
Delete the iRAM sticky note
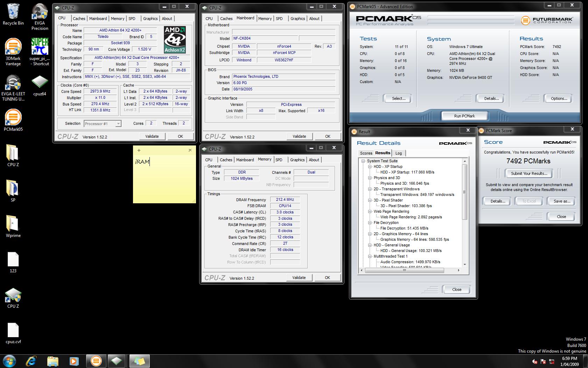[x=190, y=150]
